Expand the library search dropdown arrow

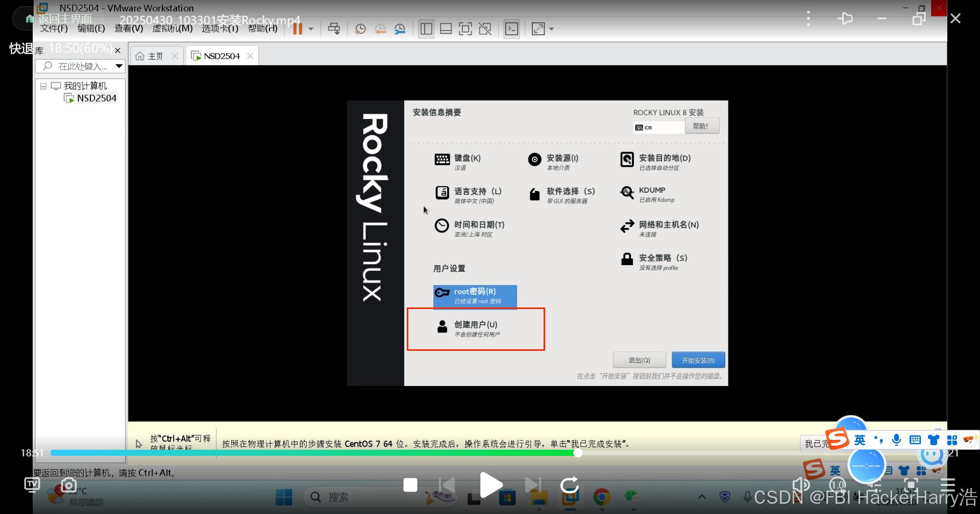(x=119, y=66)
